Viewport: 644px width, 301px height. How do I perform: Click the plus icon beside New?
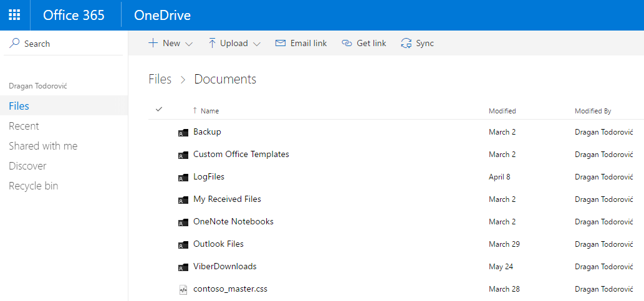point(153,43)
